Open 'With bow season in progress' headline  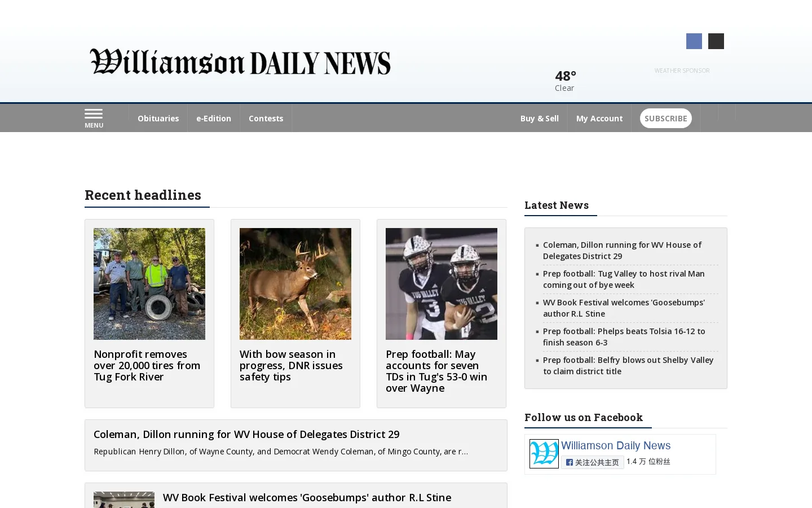(292, 365)
